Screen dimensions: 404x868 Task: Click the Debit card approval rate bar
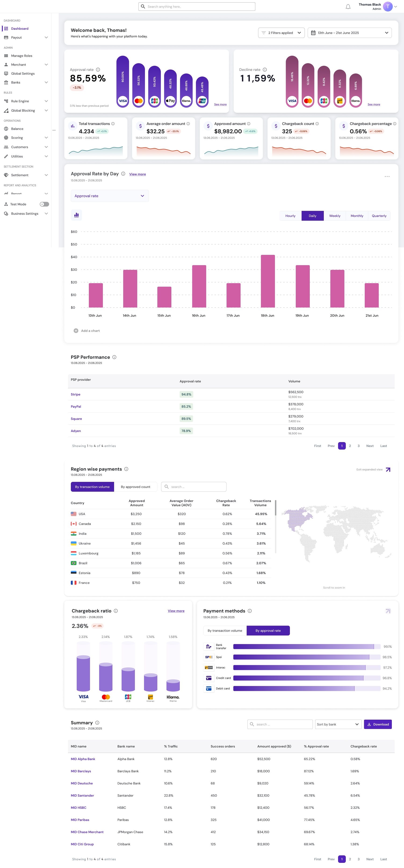click(x=307, y=689)
